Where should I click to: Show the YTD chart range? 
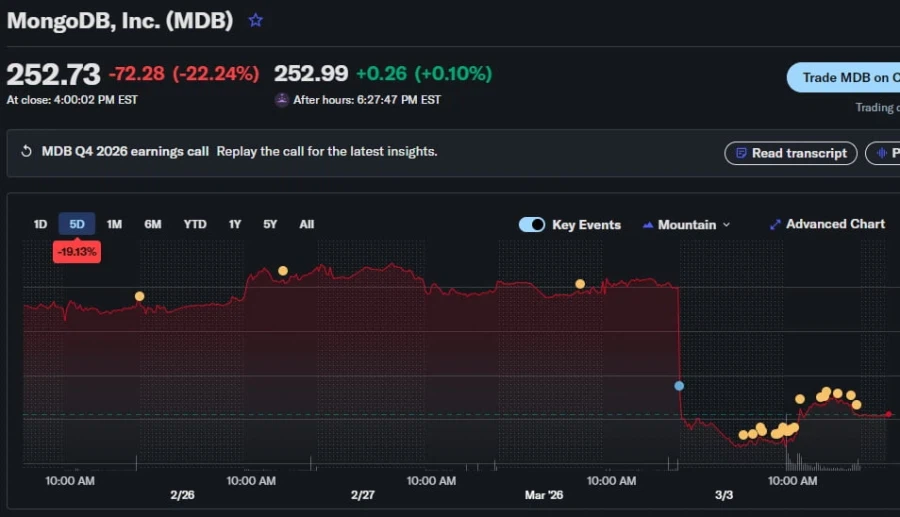[195, 224]
